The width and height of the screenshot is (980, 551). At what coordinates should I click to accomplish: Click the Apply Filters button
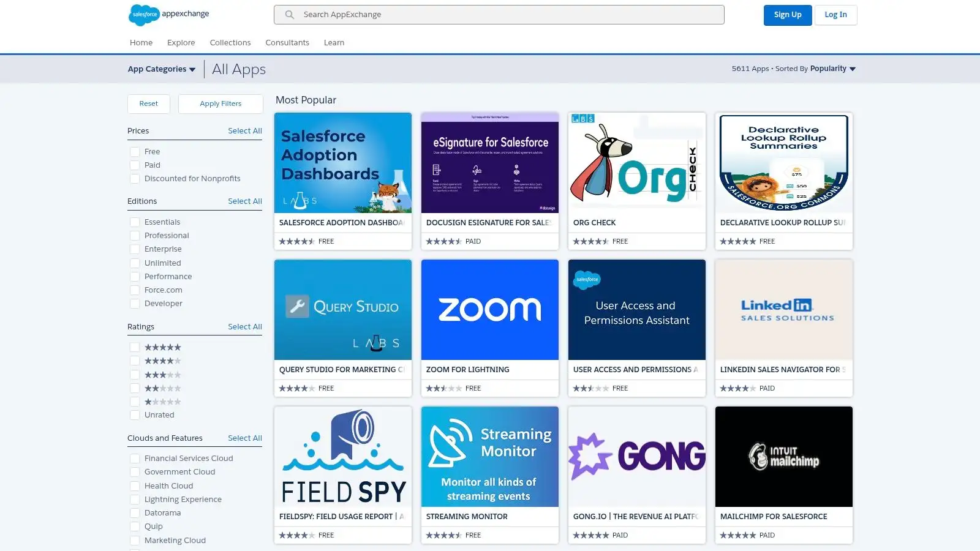221,103
